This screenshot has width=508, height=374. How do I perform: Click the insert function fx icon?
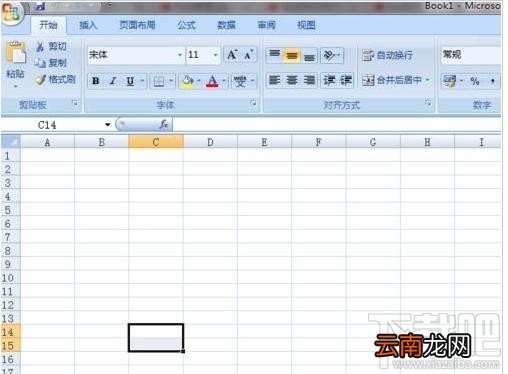(x=164, y=125)
